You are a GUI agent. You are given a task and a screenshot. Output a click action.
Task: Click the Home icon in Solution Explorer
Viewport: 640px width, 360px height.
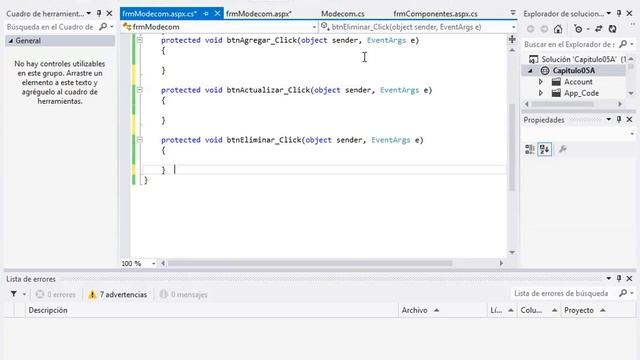[558, 29]
